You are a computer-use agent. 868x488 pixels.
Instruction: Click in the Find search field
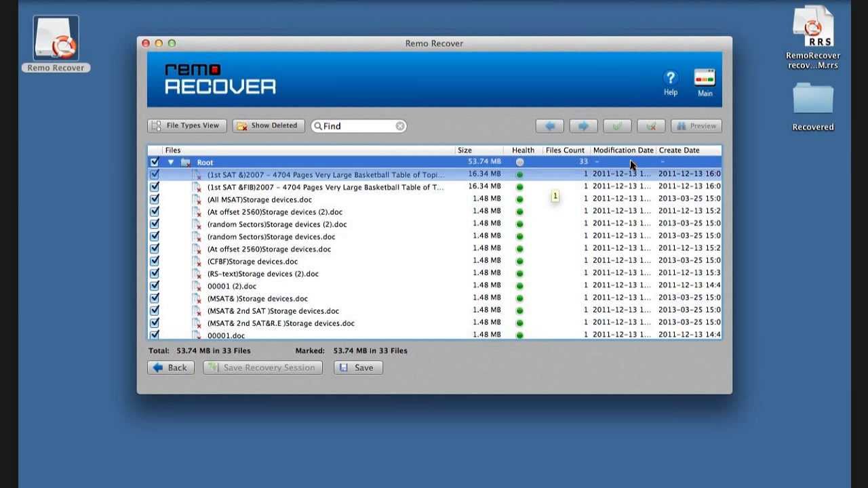[359, 126]
